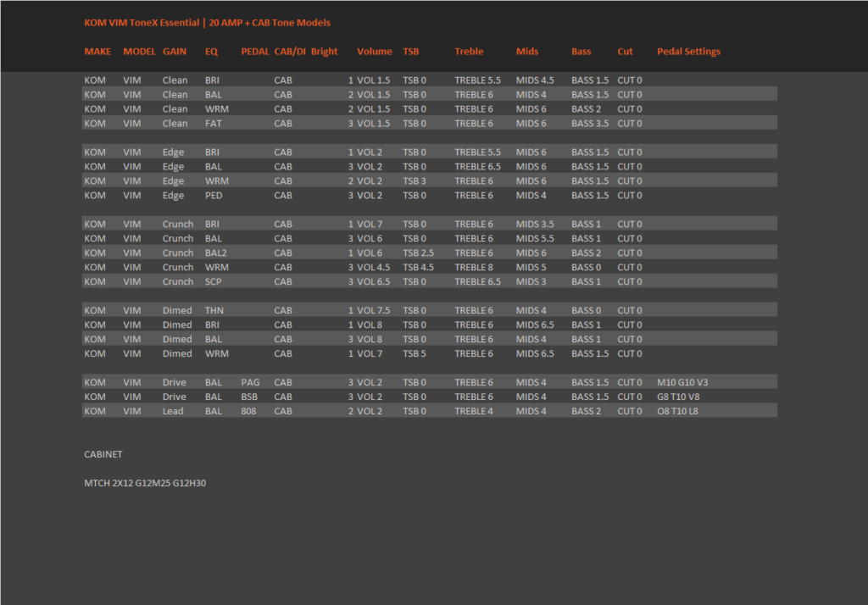Click the TSB 4.5 cell

(419, 268)
